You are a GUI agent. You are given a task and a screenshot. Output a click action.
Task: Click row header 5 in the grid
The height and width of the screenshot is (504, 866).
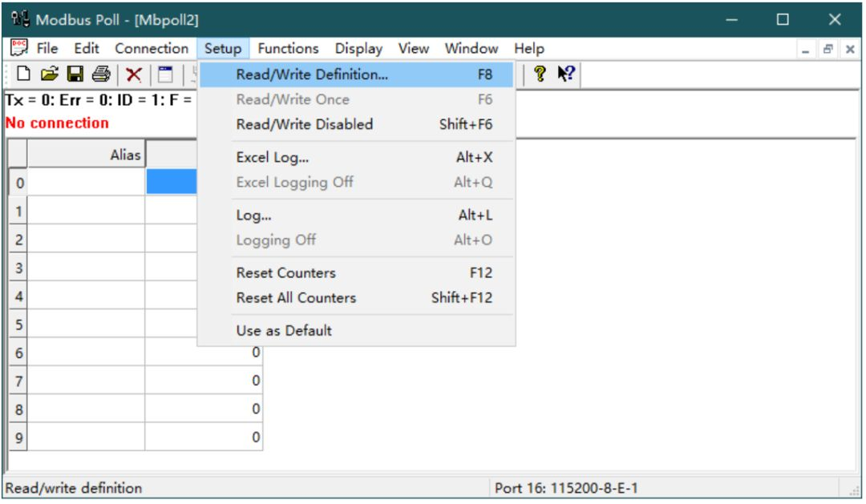18,325
